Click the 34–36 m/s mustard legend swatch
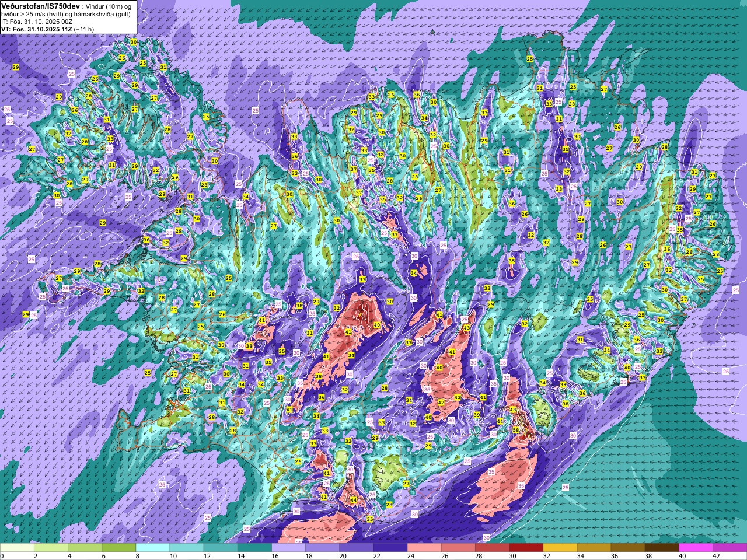This screenshot has height=560, width=747. tap(594, 548)
